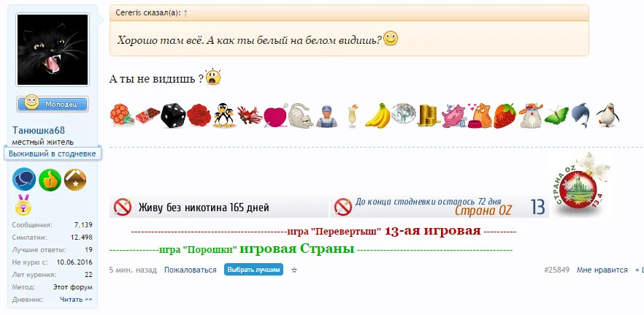Viewport: 644px width, 315px height.
Task: Toggle the bookmark star next to Выбрать лучшим
Action: [294, 270]
